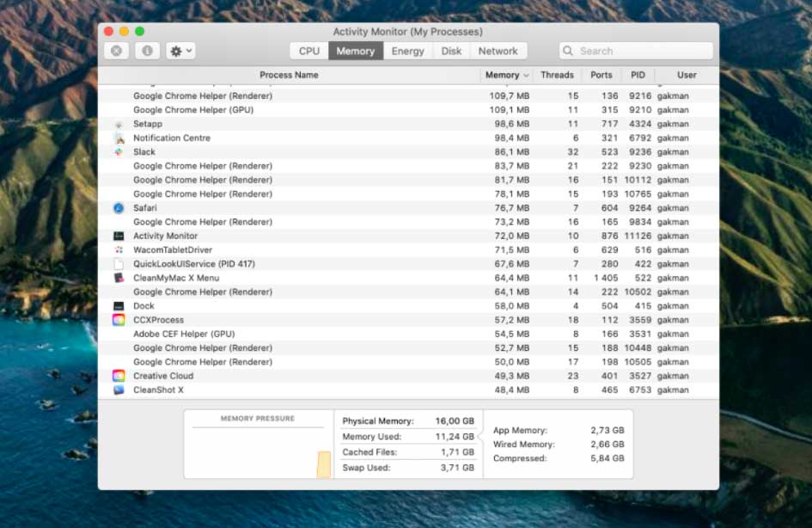Viewport: 812px width, 528px height.
Task: Open the gear actions dropdown menu
Action: click(x=180, y=51)
